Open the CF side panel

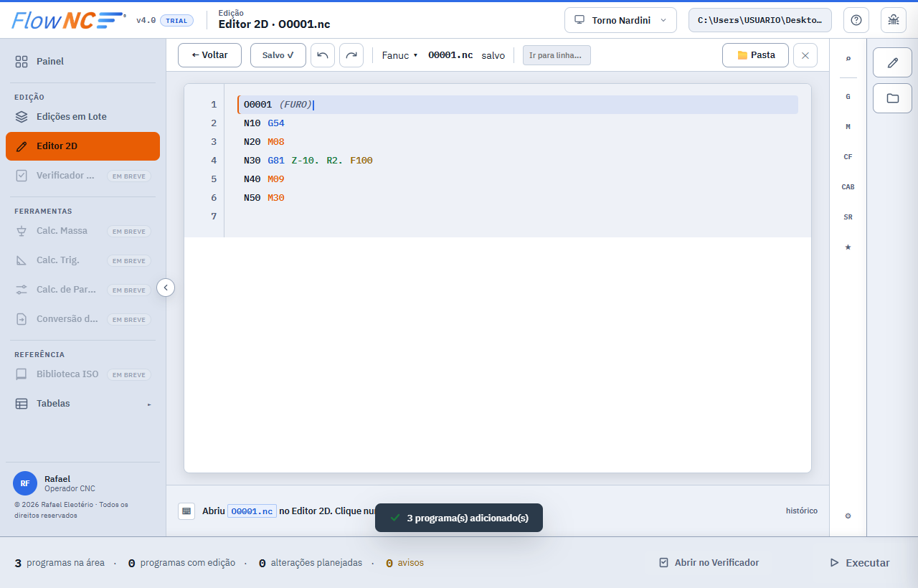[848, 156]
